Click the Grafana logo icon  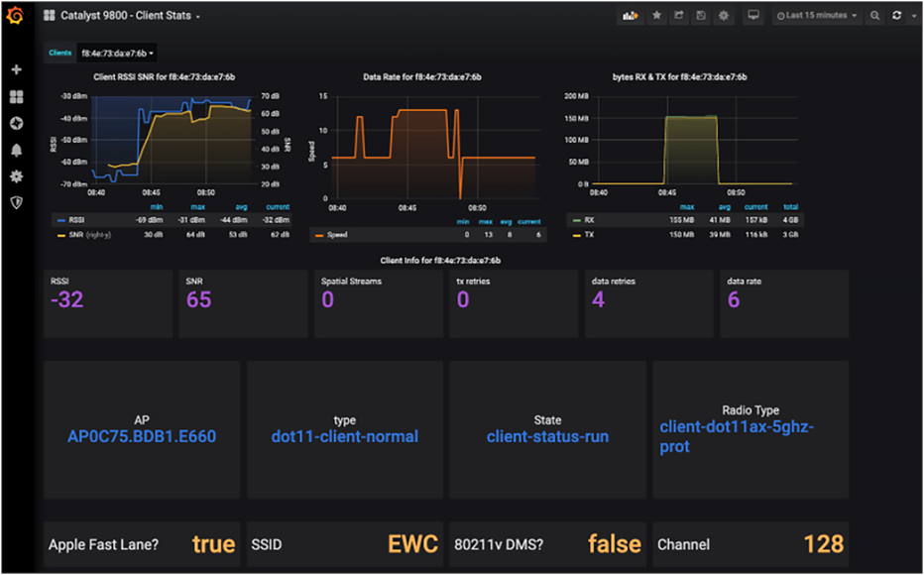click(15, 15)
